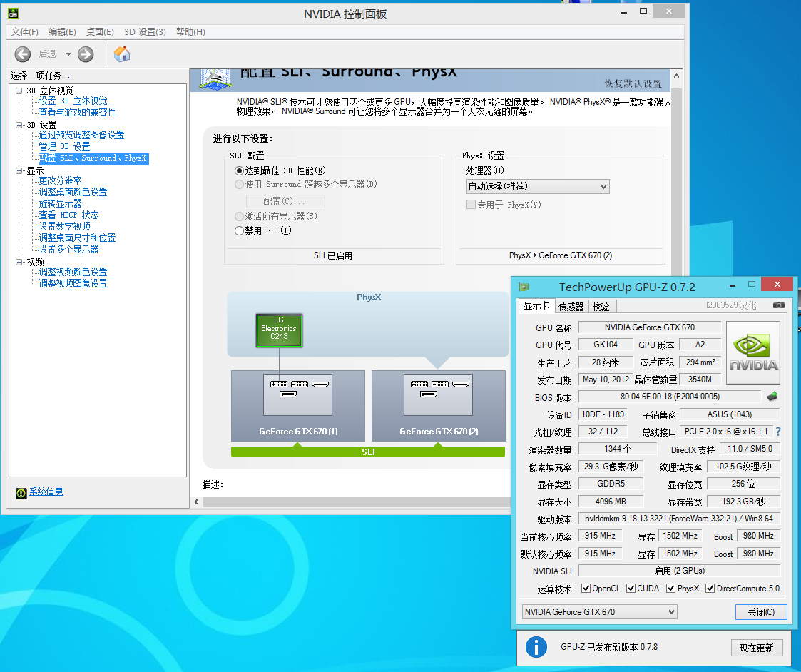Click 现在更新 button
This screenshot has width=801, height=672.
757,648
